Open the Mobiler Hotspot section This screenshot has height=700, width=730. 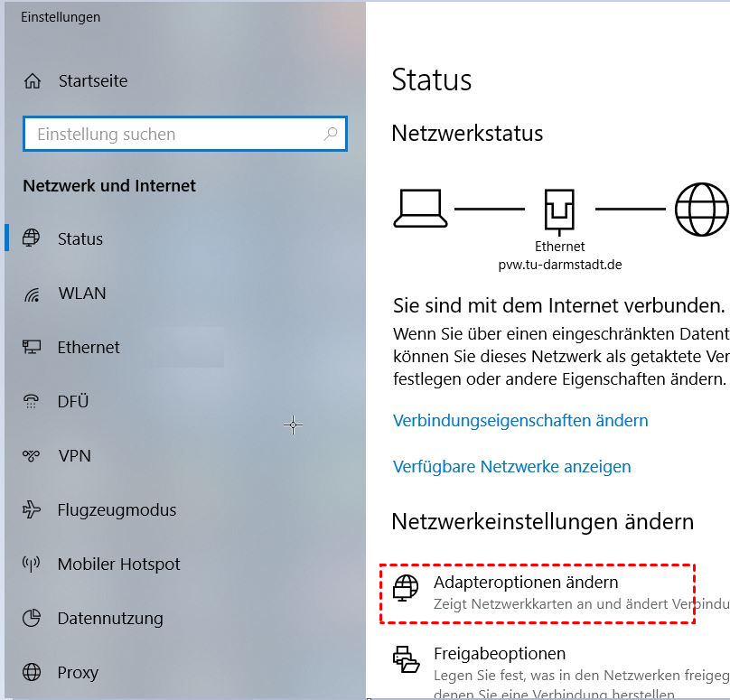(x=118, y=565)
